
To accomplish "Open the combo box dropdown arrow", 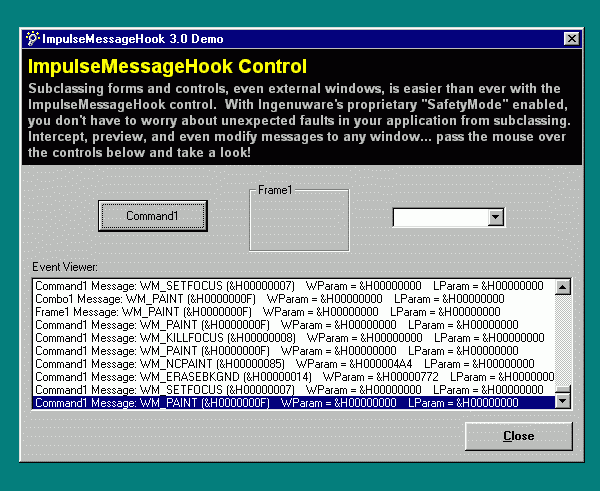I will point(496,217).
